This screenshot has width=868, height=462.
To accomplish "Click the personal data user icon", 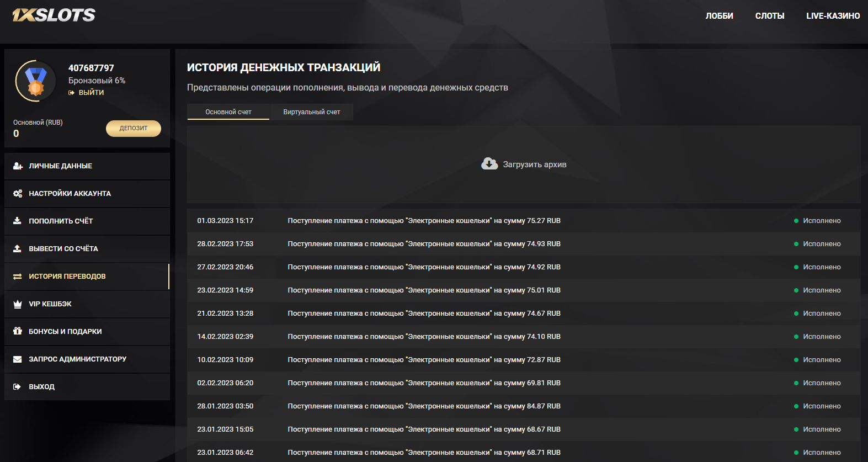I will [x=18, y=166].
